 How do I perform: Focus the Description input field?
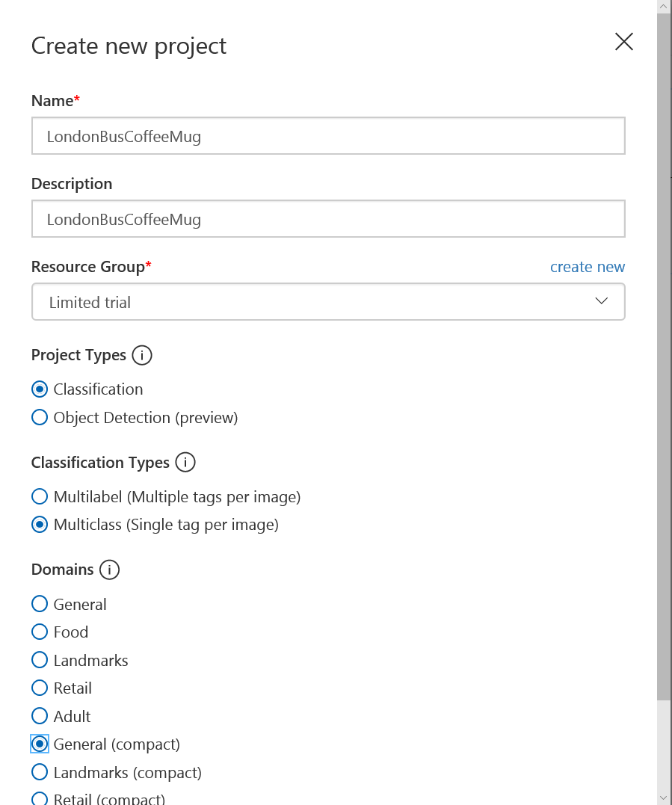click(329, 219)
